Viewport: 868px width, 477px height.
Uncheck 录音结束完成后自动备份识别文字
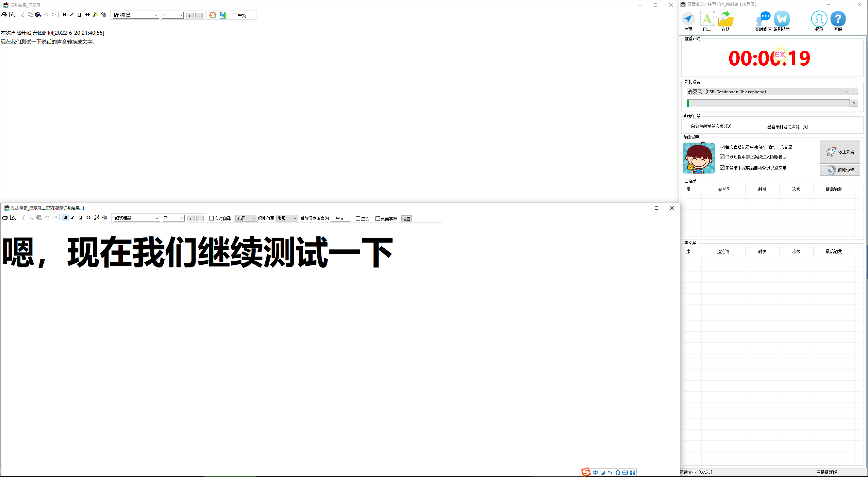[x=723, y=167]
